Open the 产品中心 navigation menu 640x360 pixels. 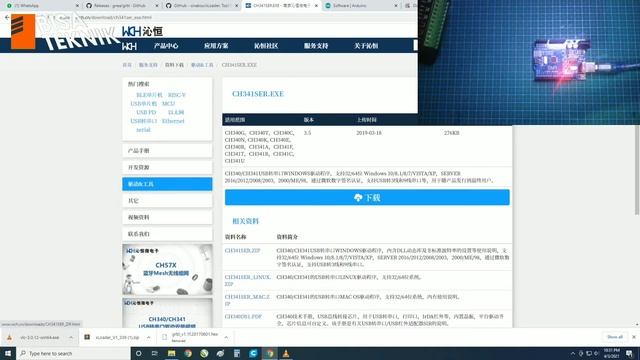[x=166, y=46]
